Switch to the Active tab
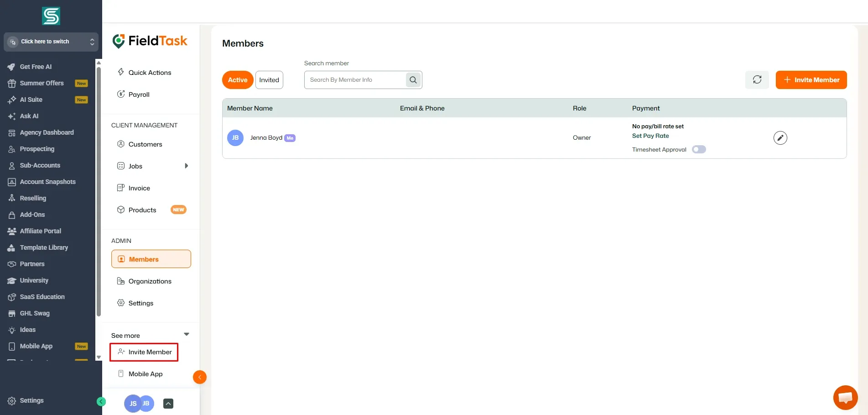Viewport: 868px width, 415px height. (238, 80)
